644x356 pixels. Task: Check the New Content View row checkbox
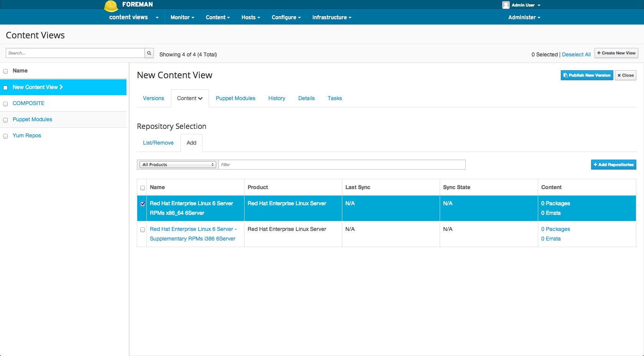click(x=5, y=88)
